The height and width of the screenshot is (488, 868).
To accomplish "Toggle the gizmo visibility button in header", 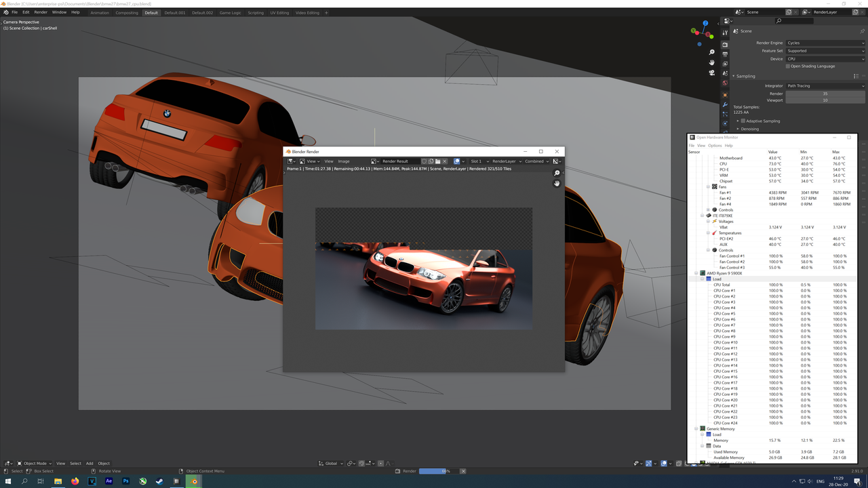I will (649, 464).
